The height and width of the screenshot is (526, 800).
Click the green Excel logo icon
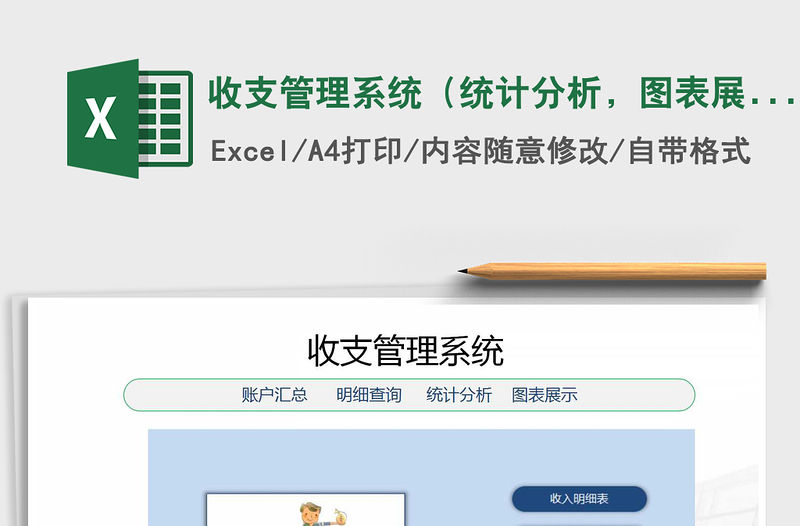click(130, 118)
